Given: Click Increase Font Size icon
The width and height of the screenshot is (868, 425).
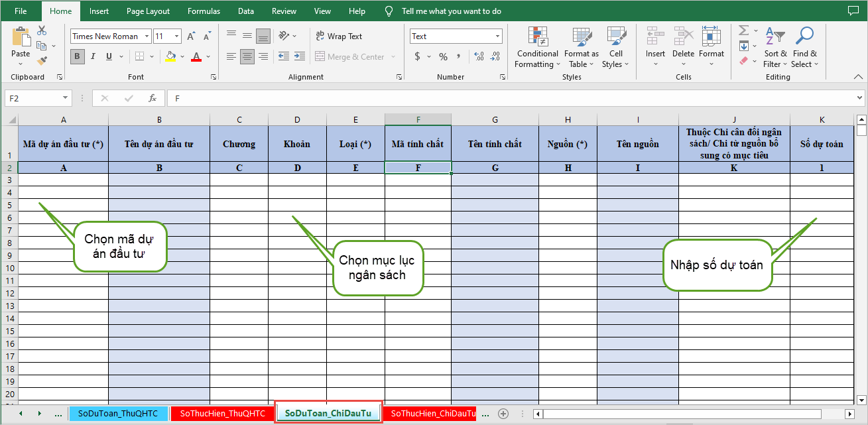Looking at the screenshot, I should (191, 36).
